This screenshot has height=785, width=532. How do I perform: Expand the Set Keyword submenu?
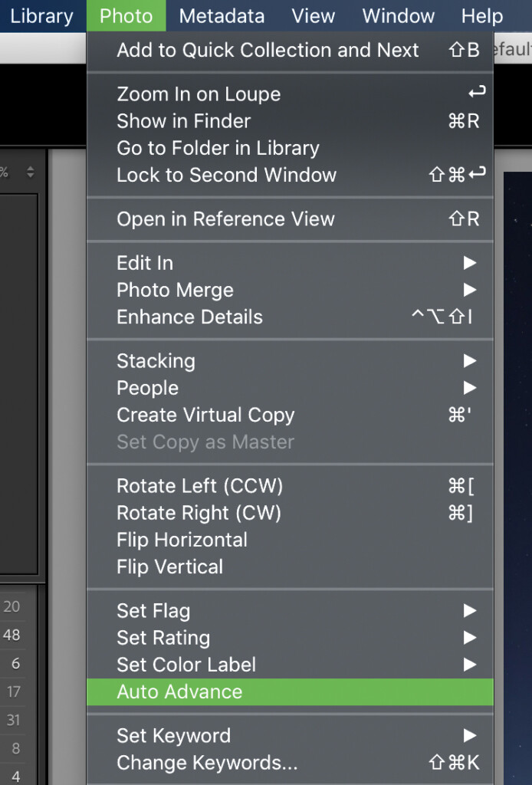click(x=290, y=735)
